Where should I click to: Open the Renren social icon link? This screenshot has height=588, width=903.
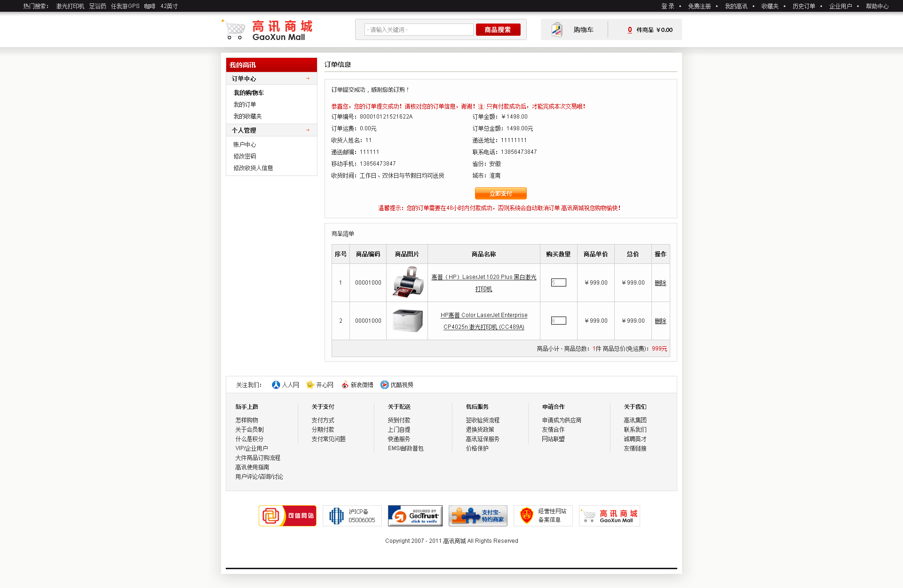pyautogui.click(x=276, y=385)
